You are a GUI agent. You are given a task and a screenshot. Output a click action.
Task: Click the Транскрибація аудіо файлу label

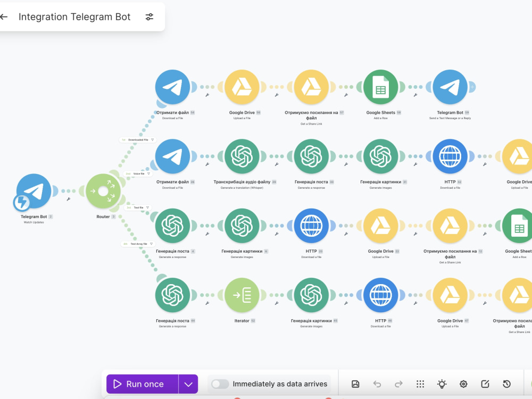point(242,182)
